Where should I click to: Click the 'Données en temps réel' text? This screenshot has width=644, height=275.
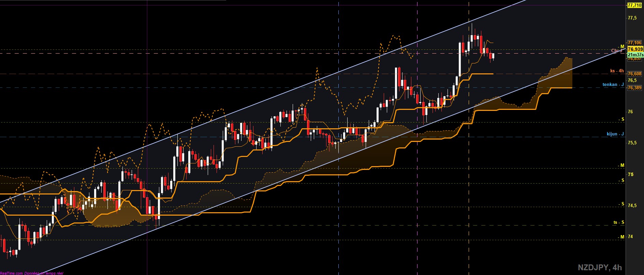coord(44,273)
